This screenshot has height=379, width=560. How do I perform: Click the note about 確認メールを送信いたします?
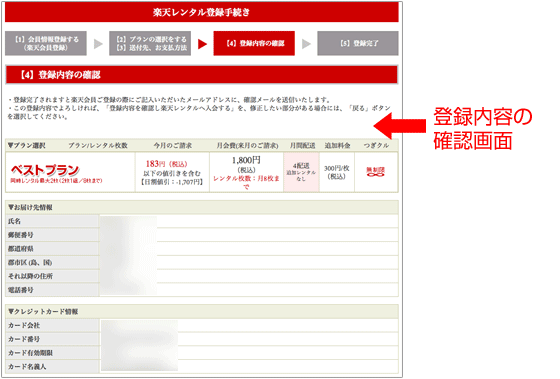point(170,100)
